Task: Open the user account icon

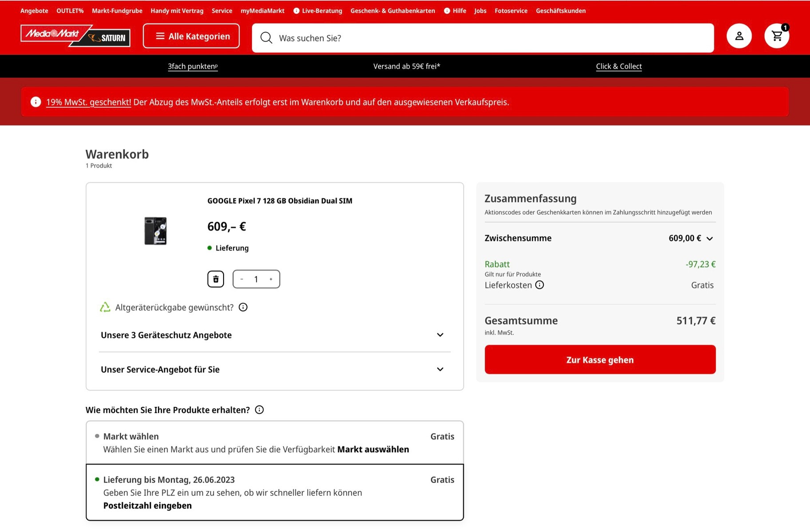Action: [739, 36]
